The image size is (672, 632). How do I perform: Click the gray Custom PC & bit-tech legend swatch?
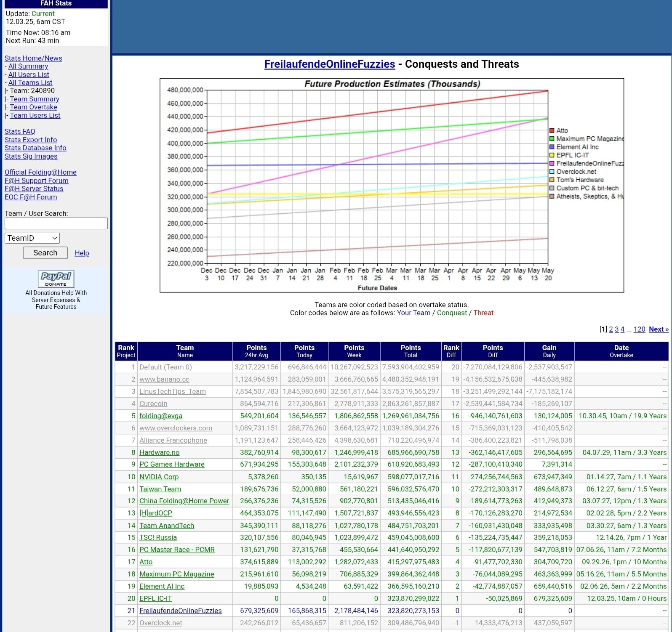click(x=552, y=188)
